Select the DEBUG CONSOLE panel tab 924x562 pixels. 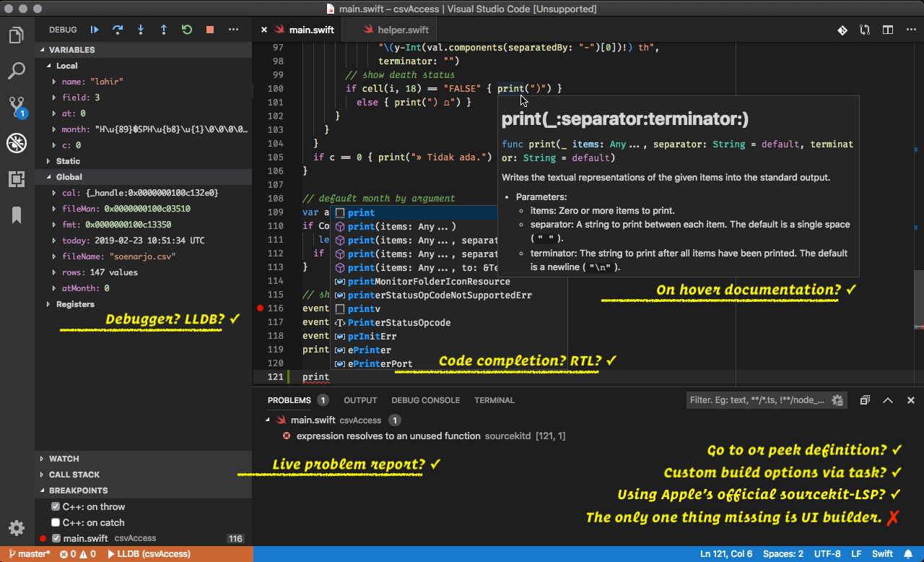(426, 400)
